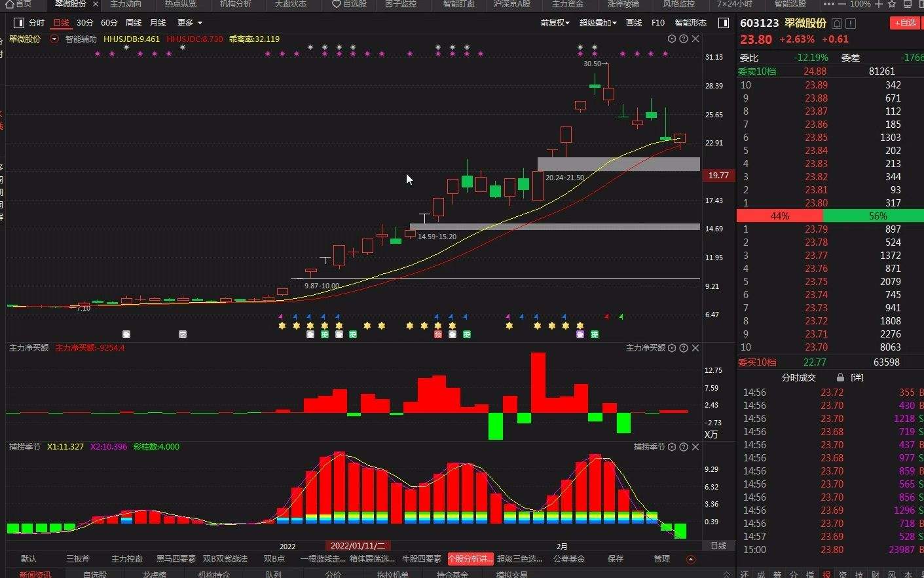Close the 主力净买额 indicator panel
924x578 pixels.
pyautogui.click(x=695, y=348)
